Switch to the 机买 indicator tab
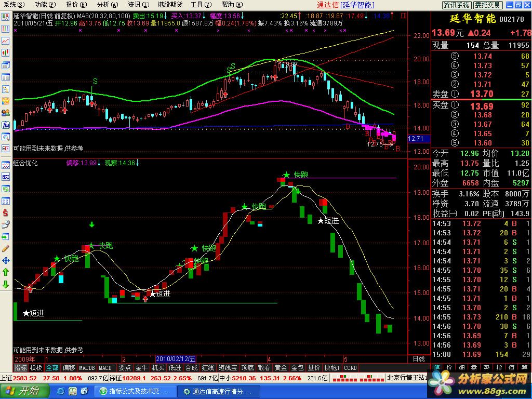The image size is (532, 399). (x=158, y=368)
